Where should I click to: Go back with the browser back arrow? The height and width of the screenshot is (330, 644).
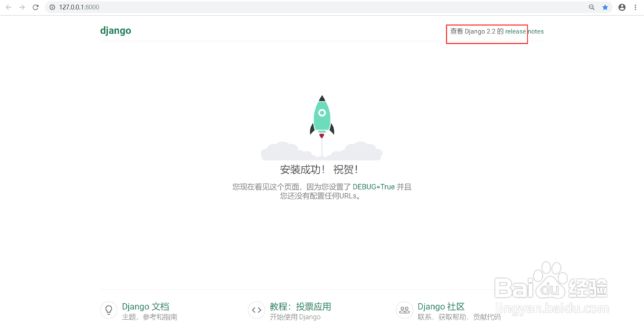point(8,7)
